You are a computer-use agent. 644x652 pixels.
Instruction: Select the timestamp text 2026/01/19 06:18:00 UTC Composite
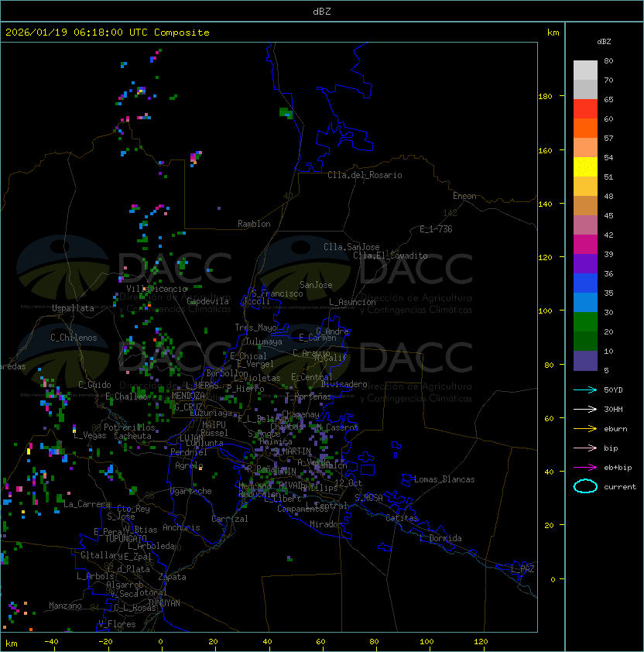pyautogui.click(x=108, y=33)
